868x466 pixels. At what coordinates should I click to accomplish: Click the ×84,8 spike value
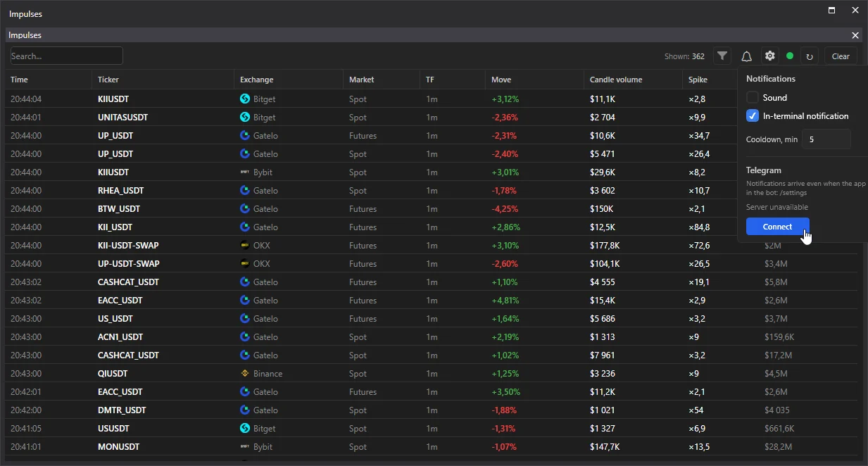tap(699, 227)
